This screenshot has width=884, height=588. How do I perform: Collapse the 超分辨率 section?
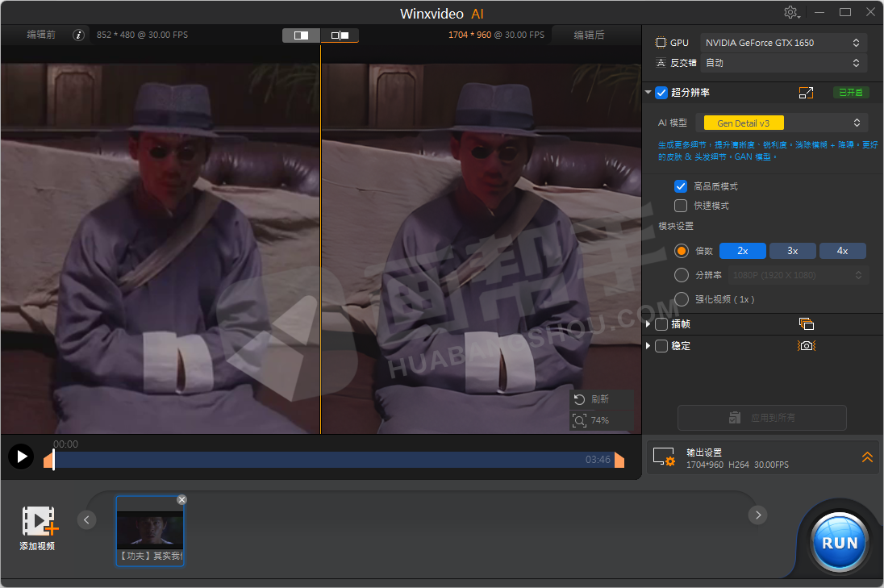click(648, 92)
